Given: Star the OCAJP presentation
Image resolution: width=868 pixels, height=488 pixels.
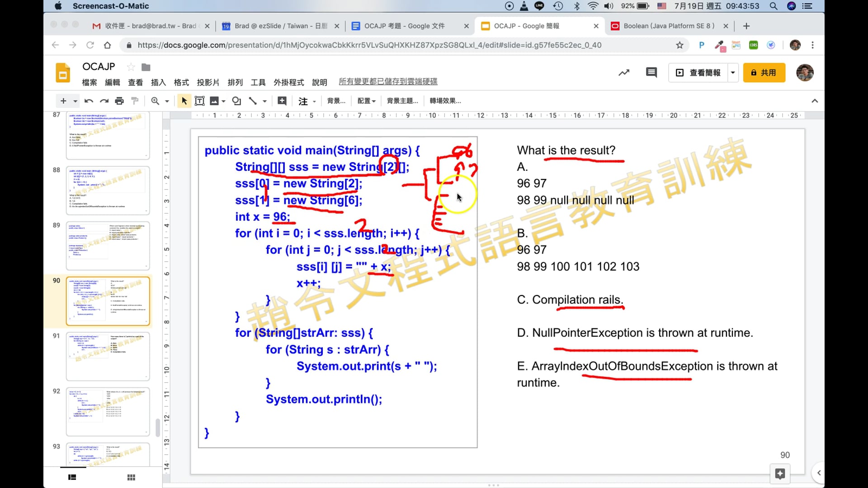Looking at the screenshot, I should pyautogui.click(x=131, y=67).
